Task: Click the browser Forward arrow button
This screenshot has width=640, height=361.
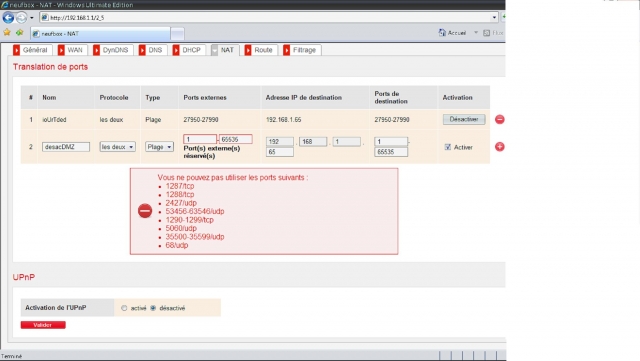Action: pyautogui.click(x=21, y=18)
